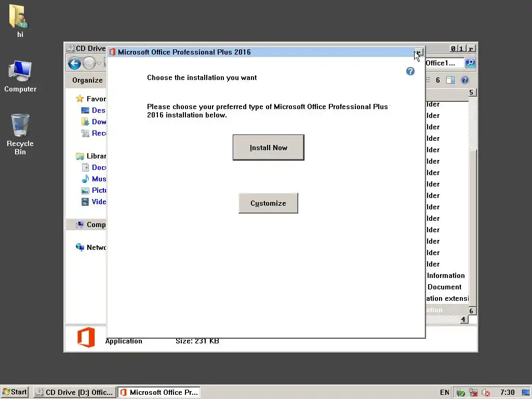Screen dimensions: 532x399
Task: Open explorer help icon in toolbar
Action: pos(465,80)
